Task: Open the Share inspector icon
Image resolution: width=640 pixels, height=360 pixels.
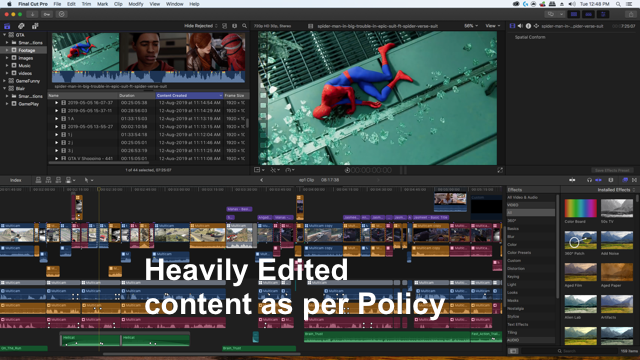Action: click(x=536, y=26)
